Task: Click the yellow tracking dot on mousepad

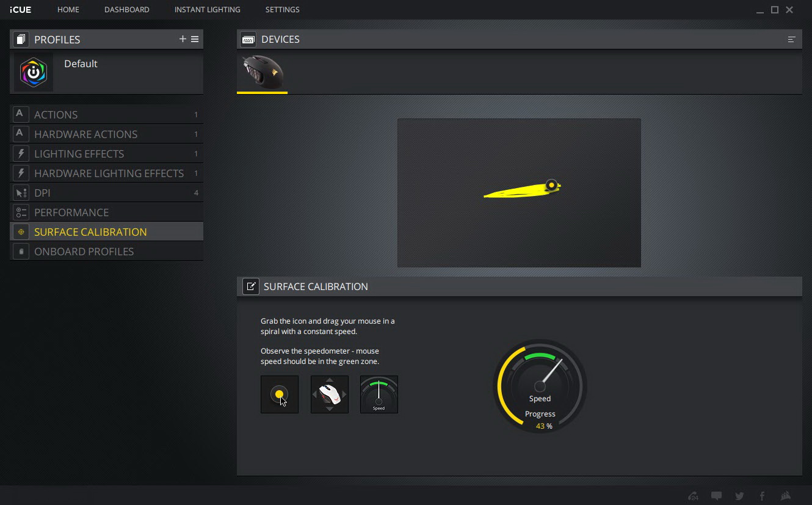Action: pos(552,185)
